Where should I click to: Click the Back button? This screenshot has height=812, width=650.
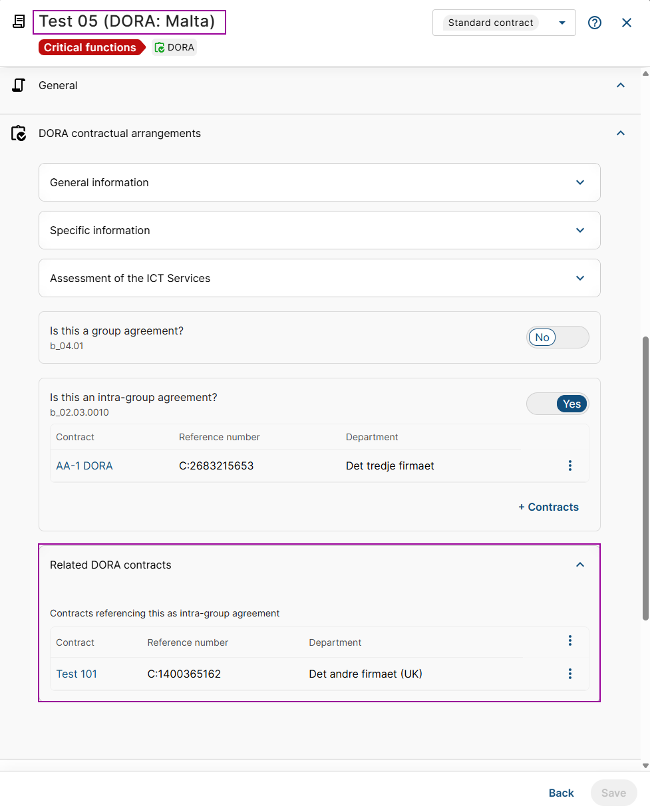[x=561, y=793]
